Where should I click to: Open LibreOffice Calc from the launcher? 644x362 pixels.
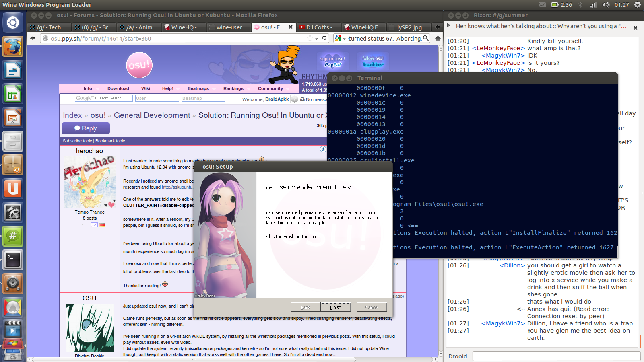pyautogui.click(x=13, y=94)
